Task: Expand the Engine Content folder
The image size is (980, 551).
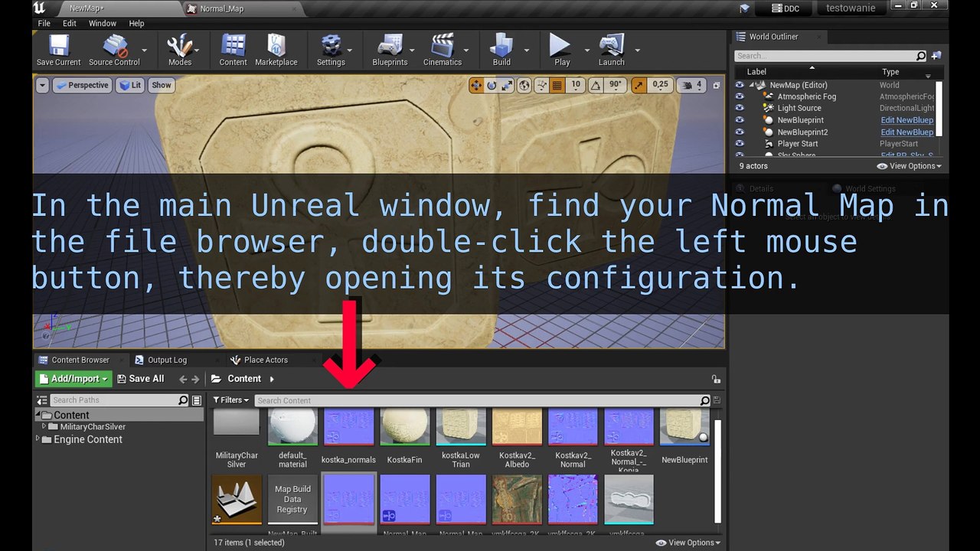Action: (x=38, y=439)
